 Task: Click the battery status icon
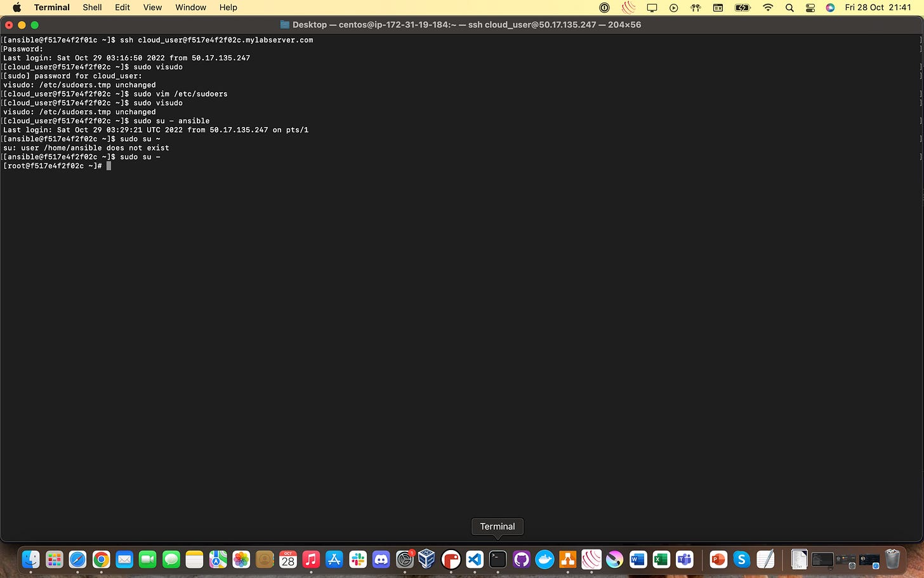coord(742,8)
